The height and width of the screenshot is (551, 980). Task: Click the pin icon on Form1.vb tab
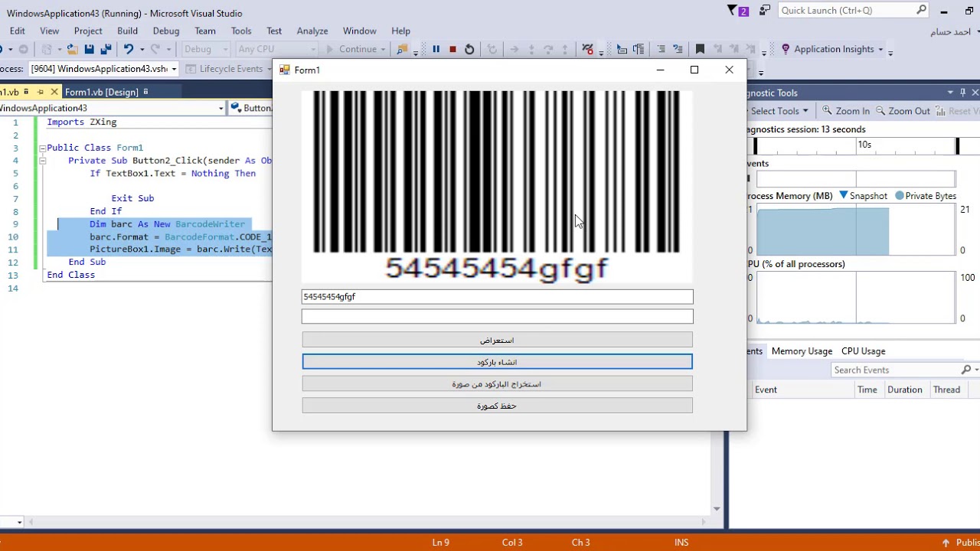(x=40, y=92)
